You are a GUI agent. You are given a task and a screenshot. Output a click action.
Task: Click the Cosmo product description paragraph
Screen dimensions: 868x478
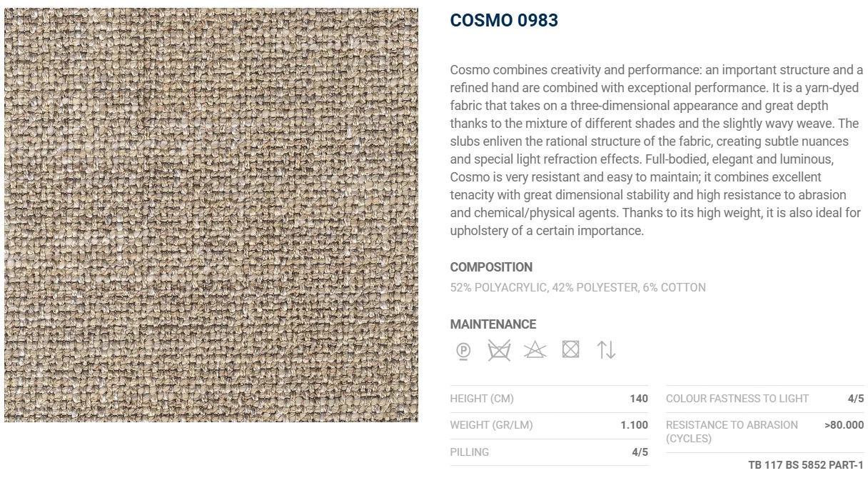[657, 150]
